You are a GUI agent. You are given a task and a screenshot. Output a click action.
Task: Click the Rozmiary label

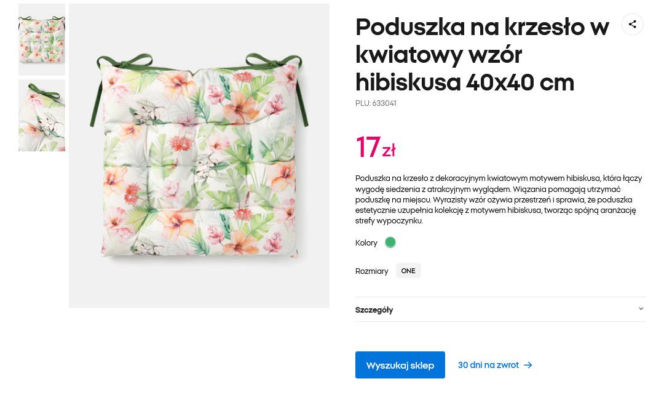(x=371, y=271)
